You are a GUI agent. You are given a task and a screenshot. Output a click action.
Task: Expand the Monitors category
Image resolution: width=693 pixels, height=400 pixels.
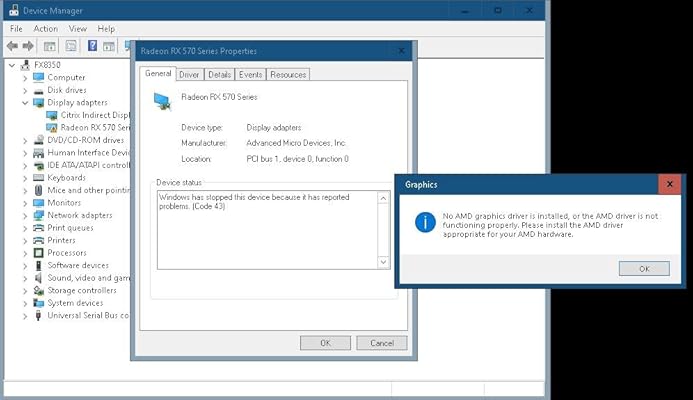pyautogui.click(x=25, y=203)
